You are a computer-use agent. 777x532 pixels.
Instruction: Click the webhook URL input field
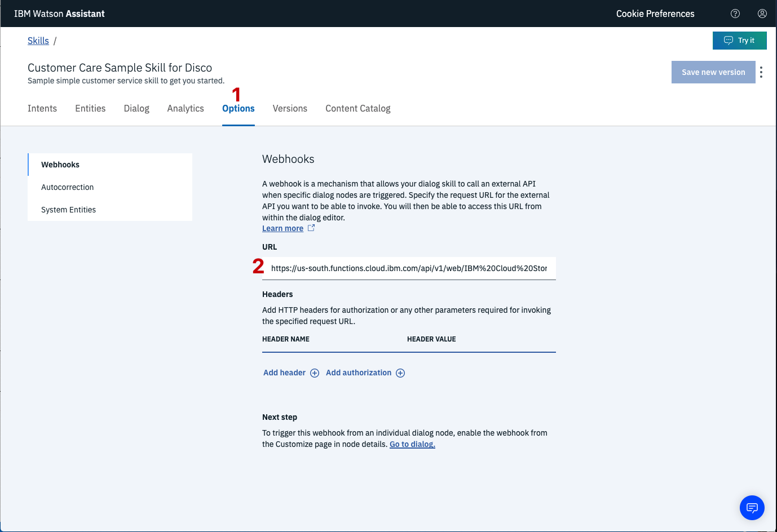tap(409, 268)
